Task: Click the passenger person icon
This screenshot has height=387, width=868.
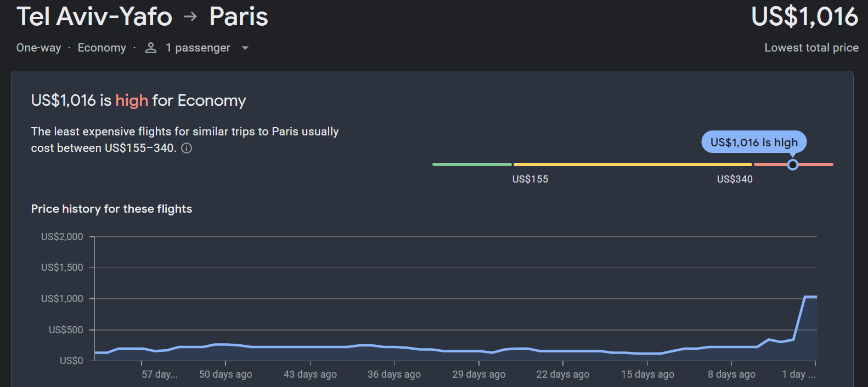Action: pyautogui.click(x=151, y=48)
